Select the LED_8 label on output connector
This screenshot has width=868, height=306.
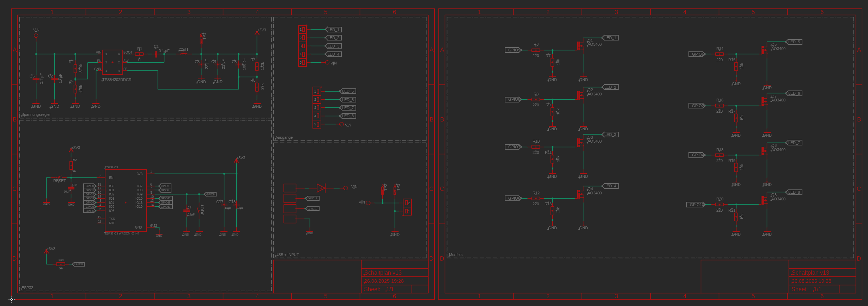point(348,116)
